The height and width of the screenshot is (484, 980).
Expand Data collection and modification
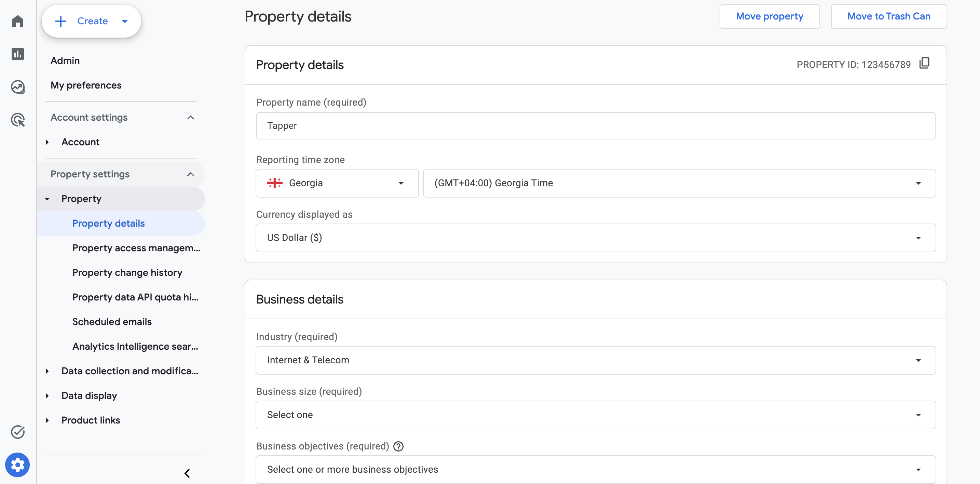pos(47,371)
